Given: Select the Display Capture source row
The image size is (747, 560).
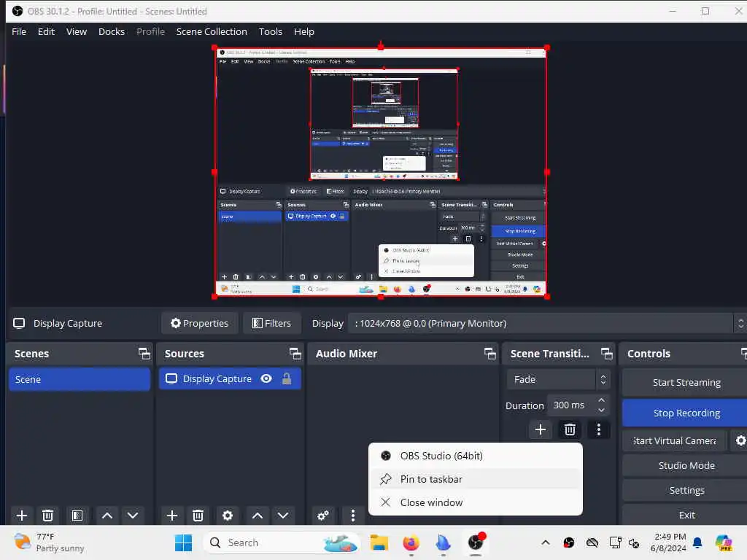Looking at the screenshot, I should coord(230,379).
